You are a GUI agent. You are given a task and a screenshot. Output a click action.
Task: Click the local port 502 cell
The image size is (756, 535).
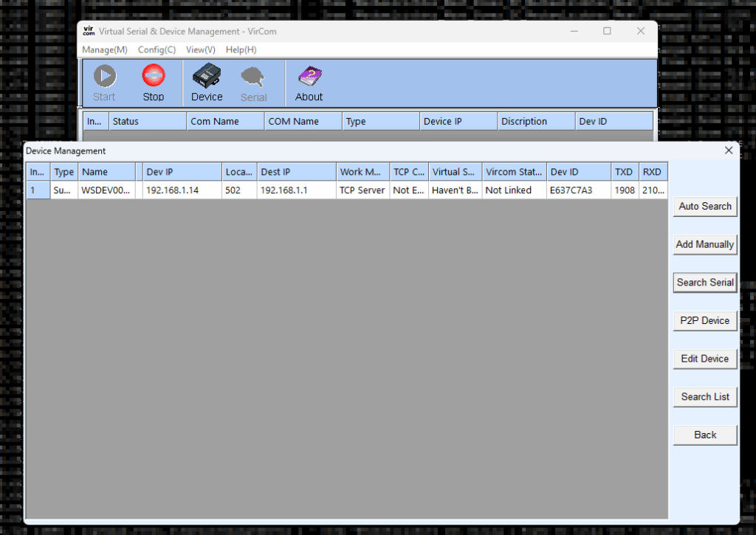tap(239, 190)
